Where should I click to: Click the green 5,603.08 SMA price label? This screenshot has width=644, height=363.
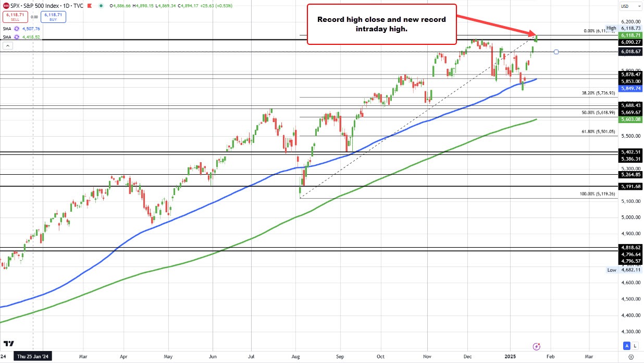(x=630, y=119)
